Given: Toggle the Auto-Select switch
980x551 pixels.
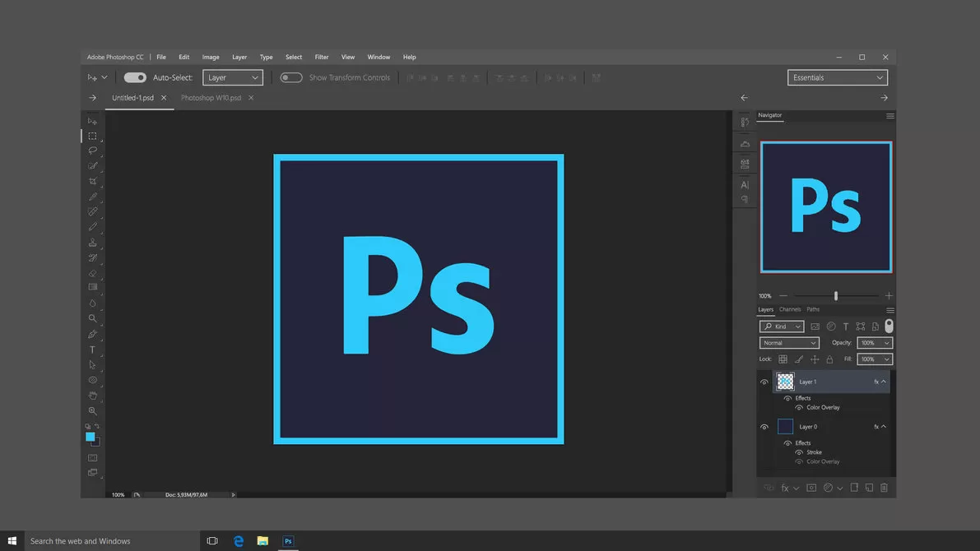Looking at the screenshot, I should [x=135, y=77].
